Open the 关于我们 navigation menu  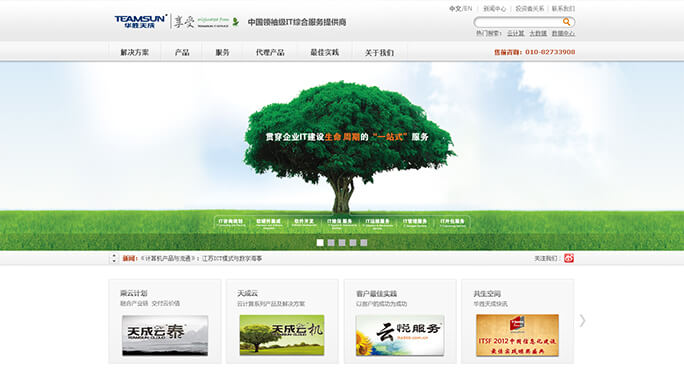pyautogui.click(x=379, y=53)
